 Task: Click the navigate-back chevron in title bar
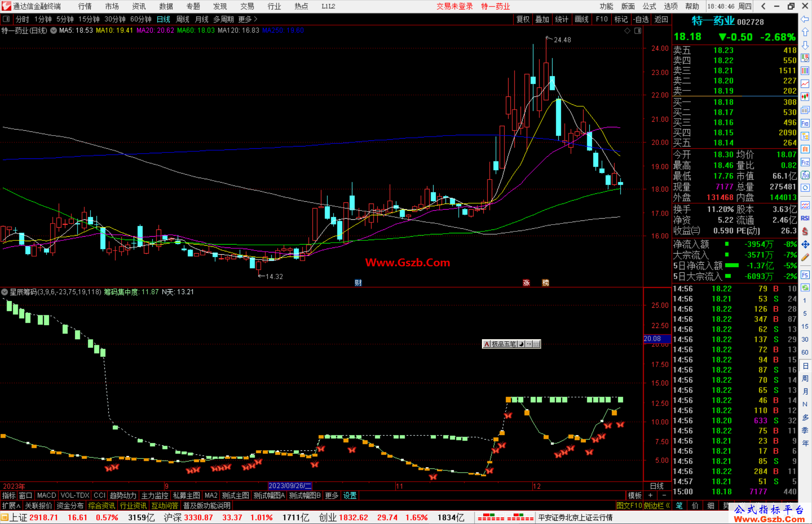763,6
